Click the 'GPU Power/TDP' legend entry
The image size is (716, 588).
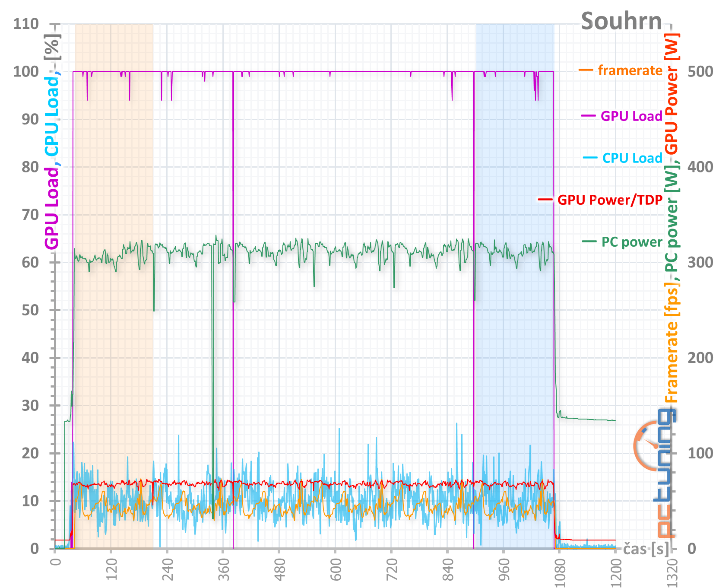click(x=610, y=200)
